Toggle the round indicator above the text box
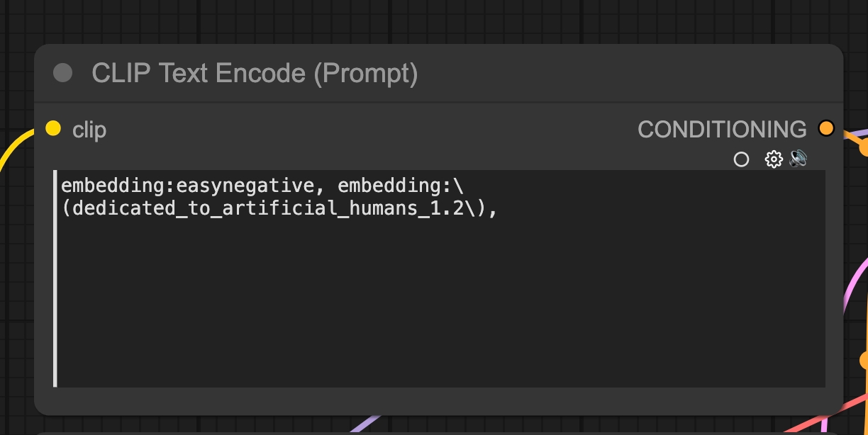 tap(742, 159)
